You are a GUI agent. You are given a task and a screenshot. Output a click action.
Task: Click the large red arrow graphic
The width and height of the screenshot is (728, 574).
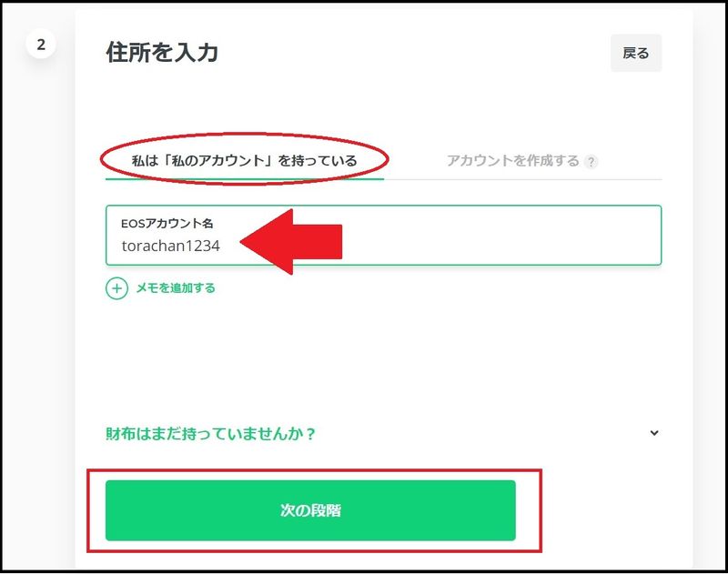[291, 242]
